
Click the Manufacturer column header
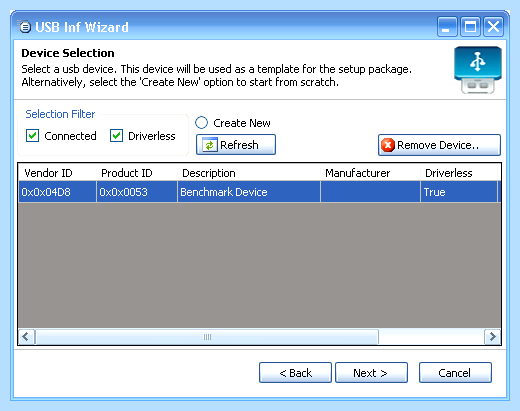pyautogui.click(x=370, y=173)
